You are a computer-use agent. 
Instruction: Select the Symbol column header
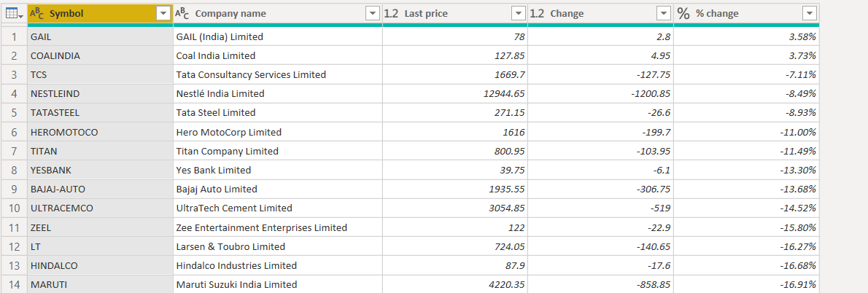pos(95,13)
